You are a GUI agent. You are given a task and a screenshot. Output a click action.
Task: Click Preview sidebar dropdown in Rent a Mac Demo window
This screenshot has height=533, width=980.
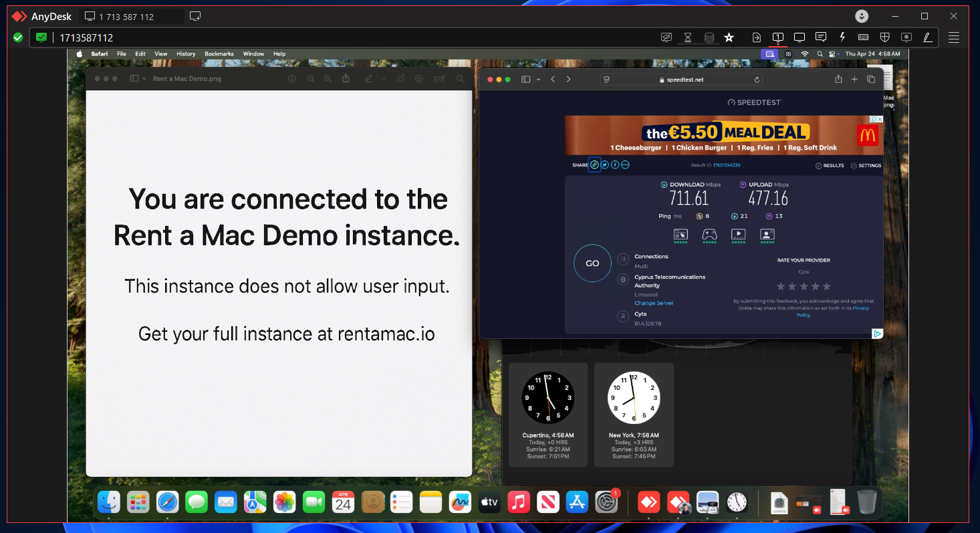click(138, 78)
